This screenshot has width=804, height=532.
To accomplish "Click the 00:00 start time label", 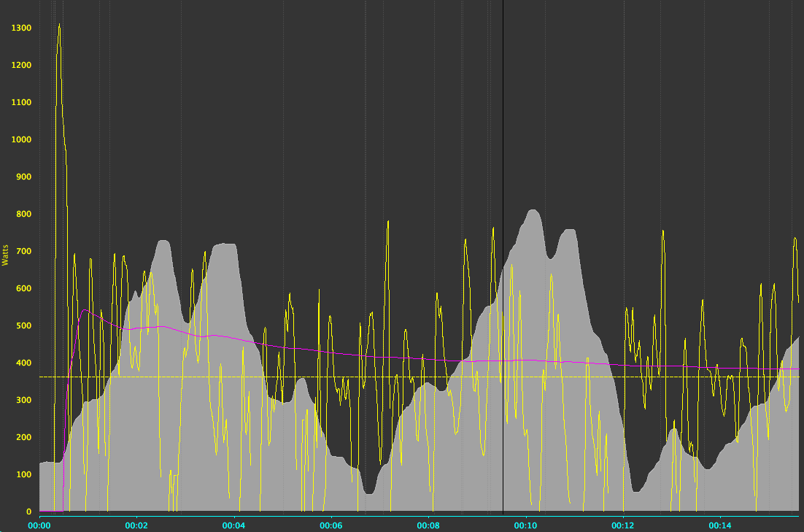I will tap(39, 525).
